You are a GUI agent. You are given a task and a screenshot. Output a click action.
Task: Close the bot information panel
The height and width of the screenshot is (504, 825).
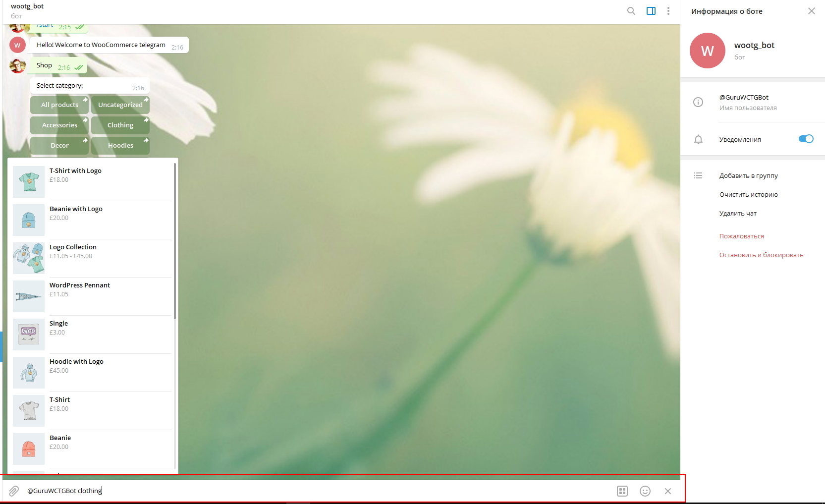pos(811,11)
